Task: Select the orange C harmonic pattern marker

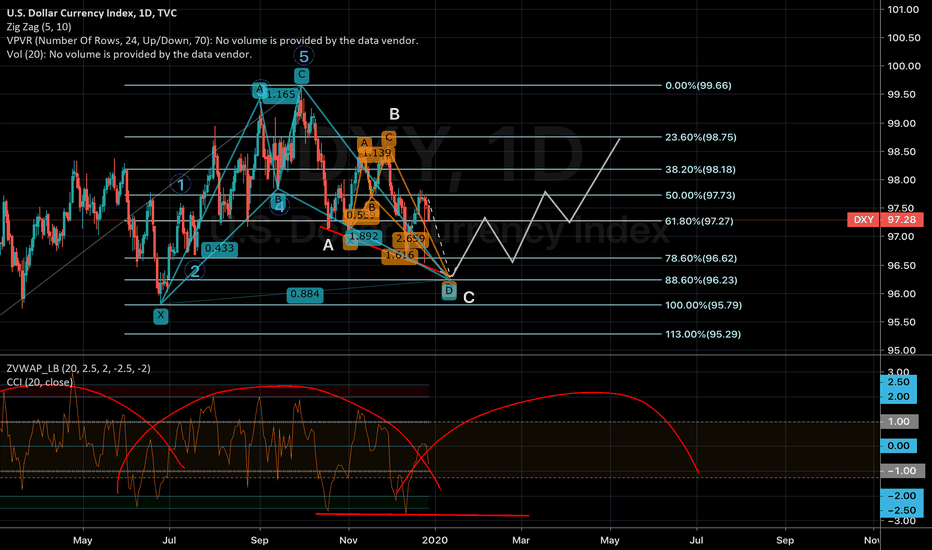Action: (389, 138)
